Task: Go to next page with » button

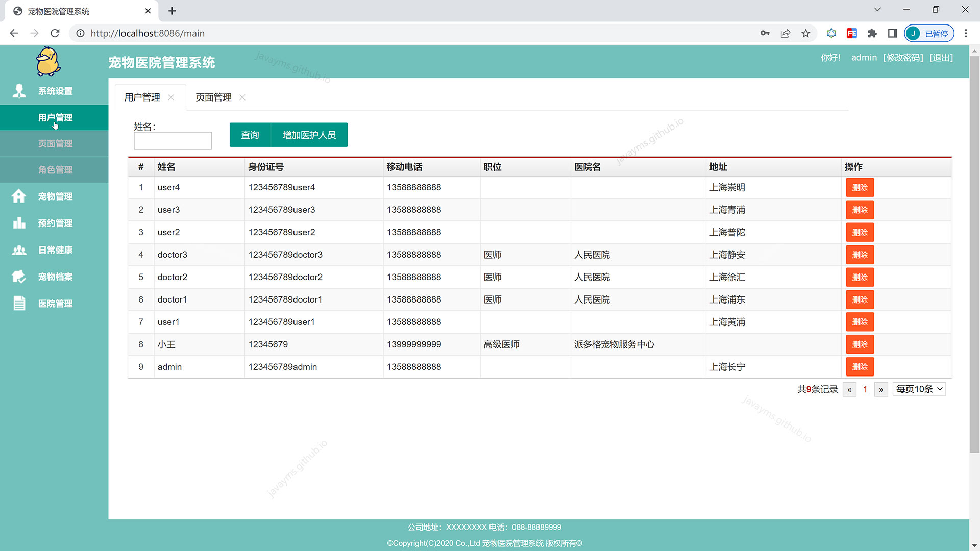Action: tap(881, 390)
